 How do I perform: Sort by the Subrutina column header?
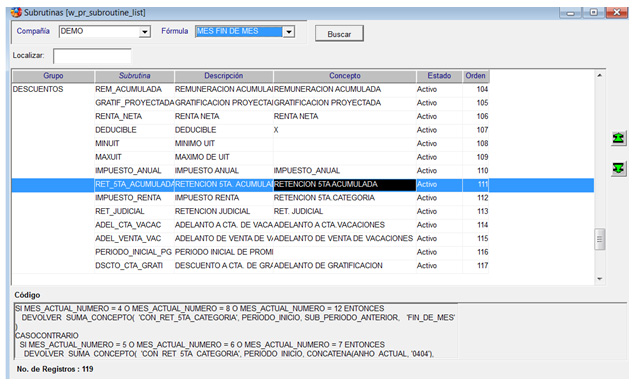click(x=134, y=76)
